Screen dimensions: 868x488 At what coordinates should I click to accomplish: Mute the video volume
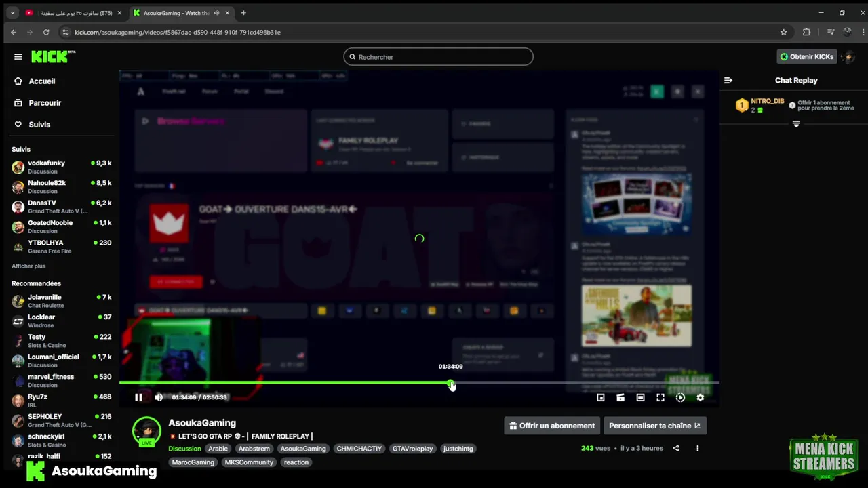click(x=159, y=397)
